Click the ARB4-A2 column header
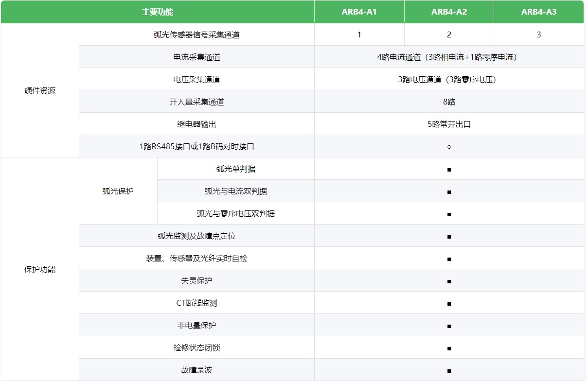Viewport: 588px width, 381px height. click(x=449, y=12)
